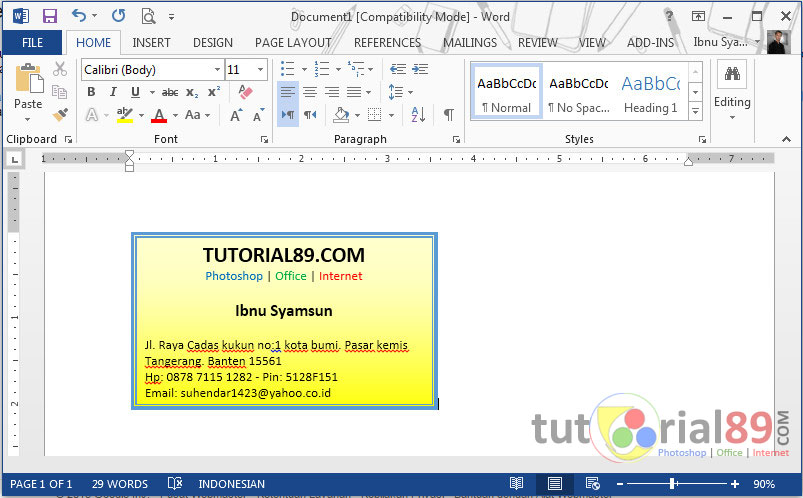Open the FILE tab

pyautogui.click(x=32, y=43)
